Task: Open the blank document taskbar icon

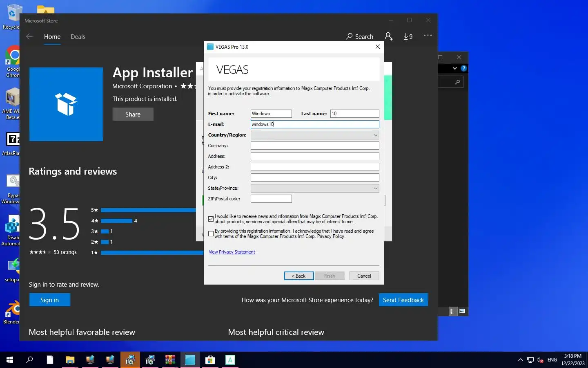Action: pos(50,360)
